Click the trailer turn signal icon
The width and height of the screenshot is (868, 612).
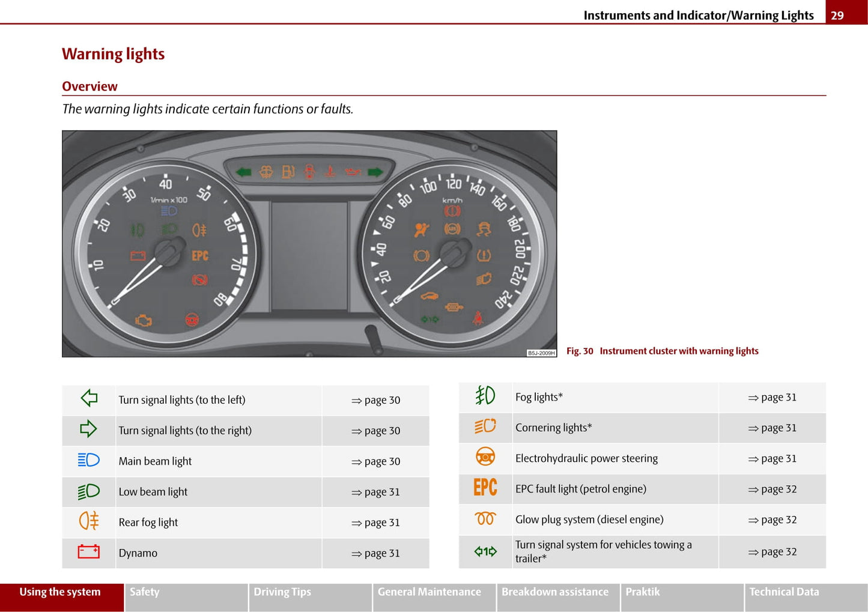(x=485, y=551)
